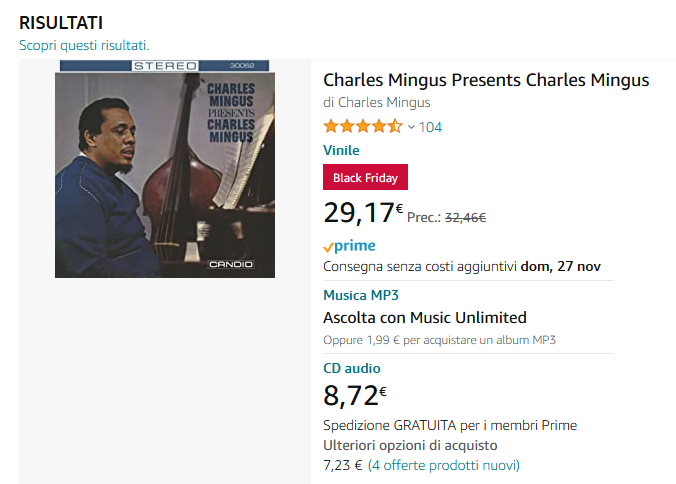Click the 29,17€ vinyl price
The height and width of the screenshot is (484, 676).
pos(362,212)
